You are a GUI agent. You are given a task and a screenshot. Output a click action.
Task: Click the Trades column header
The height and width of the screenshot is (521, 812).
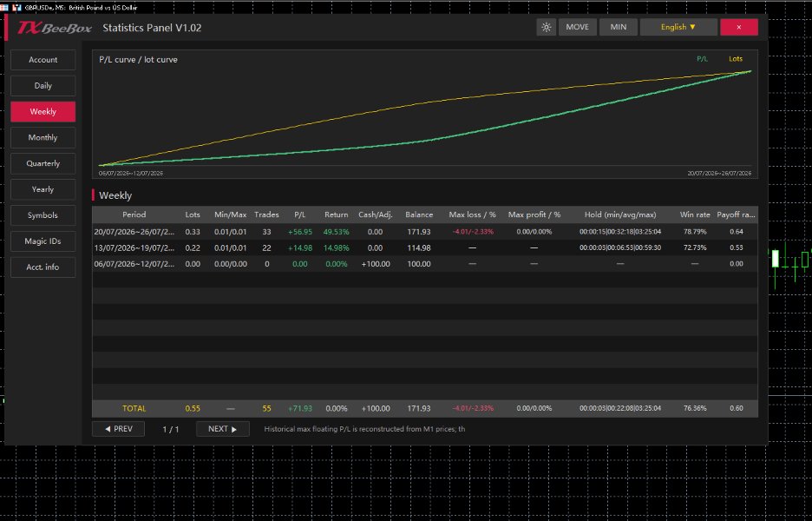coord(266,214)
